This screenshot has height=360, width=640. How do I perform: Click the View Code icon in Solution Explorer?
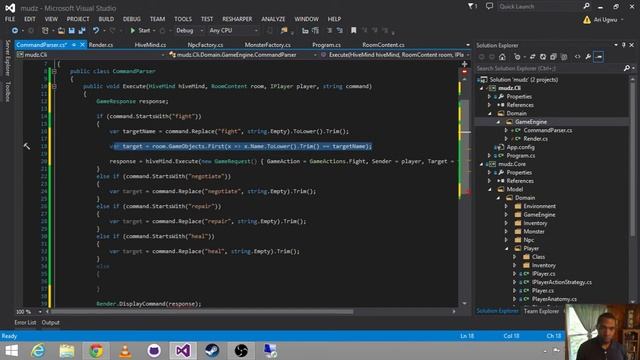tap(578, 57)
